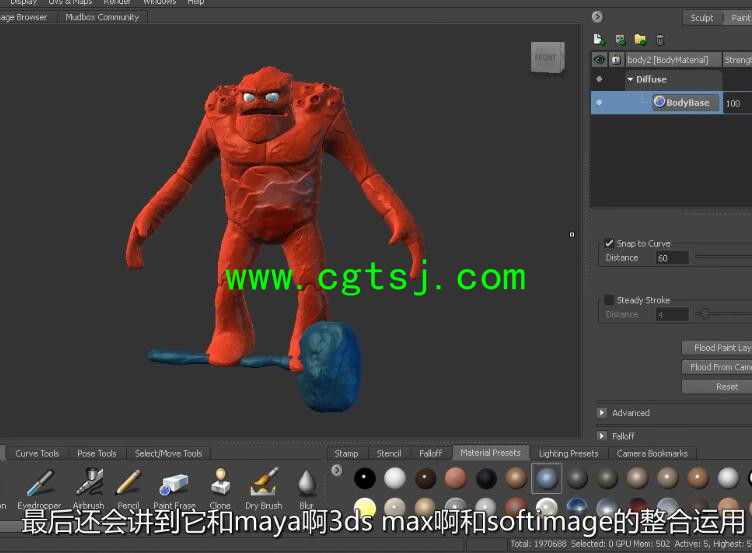This screenshot has height=553, width=752.
Task: Click the round arrow button above Layers toolbar
Action: [x=597, y=17]
